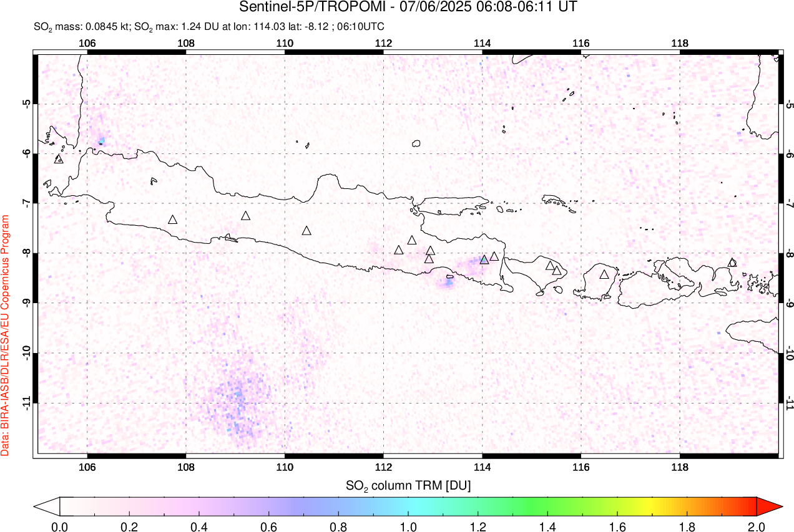
Task: Click the easternmost volcano triangle on Sumbawa
Action: (x=732, y=263)
